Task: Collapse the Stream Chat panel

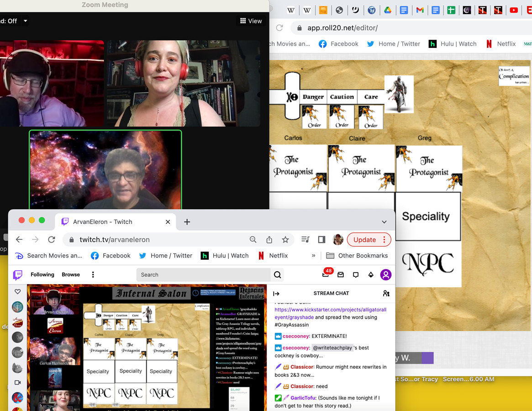Action: pyautogui.click(x=276, y=294)
